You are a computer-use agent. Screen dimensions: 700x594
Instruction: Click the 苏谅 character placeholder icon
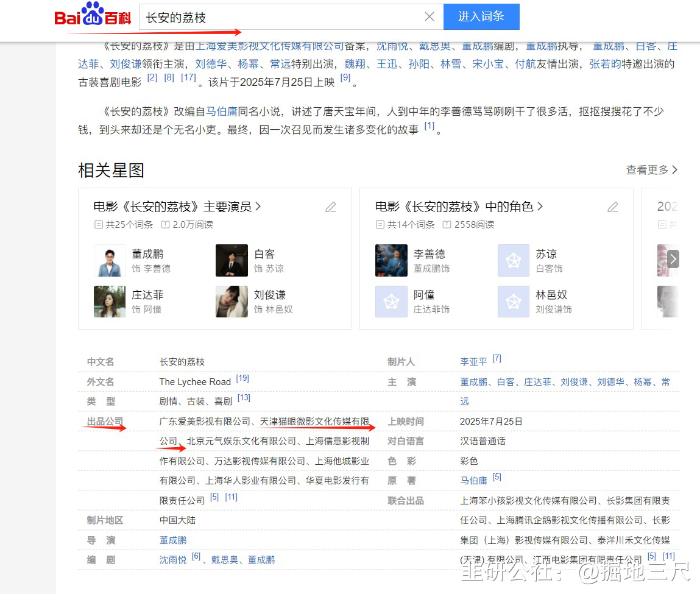pos(514,260)
